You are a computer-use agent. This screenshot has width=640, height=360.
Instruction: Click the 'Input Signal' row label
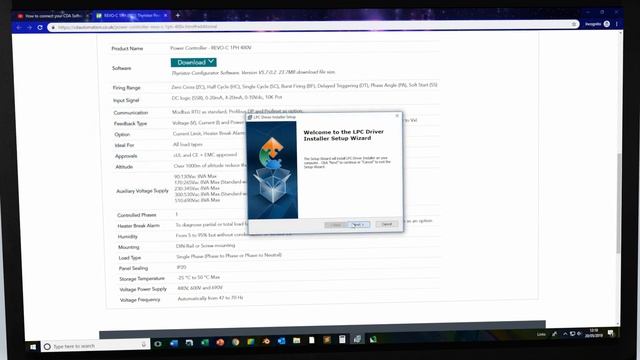(x=126, y=100)
